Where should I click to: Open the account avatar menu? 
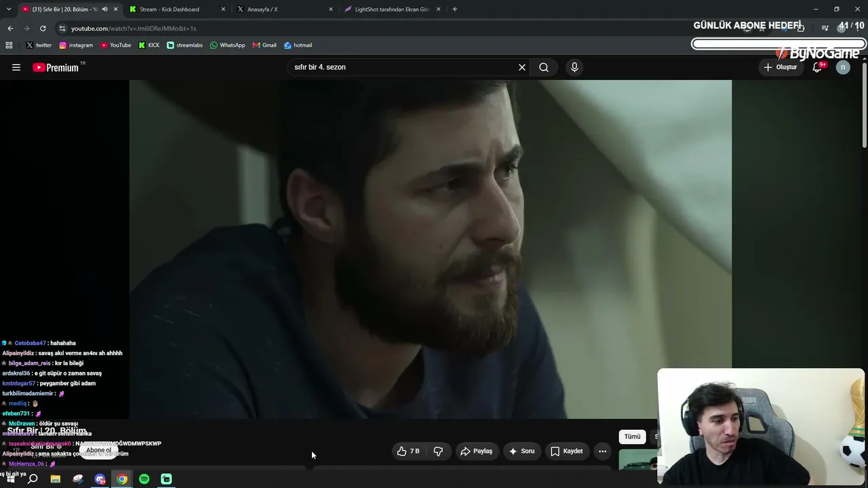point(843,67)
